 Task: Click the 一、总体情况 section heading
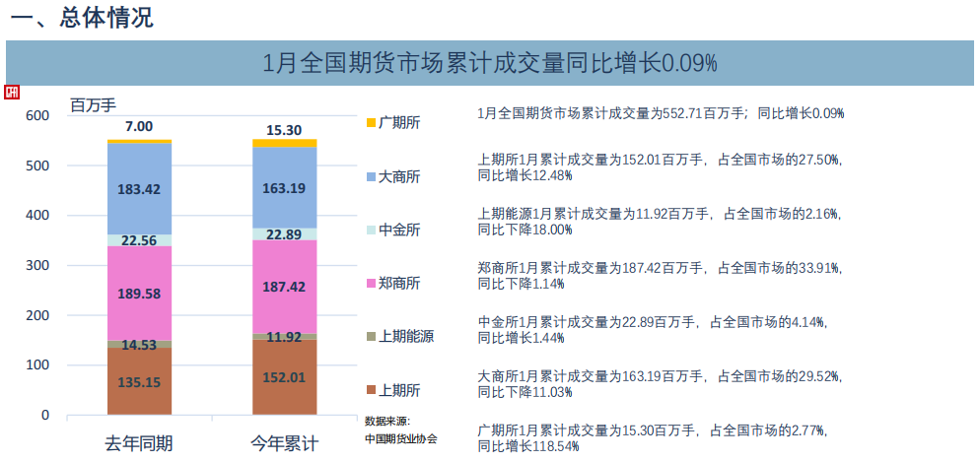(x=82, y=17)
